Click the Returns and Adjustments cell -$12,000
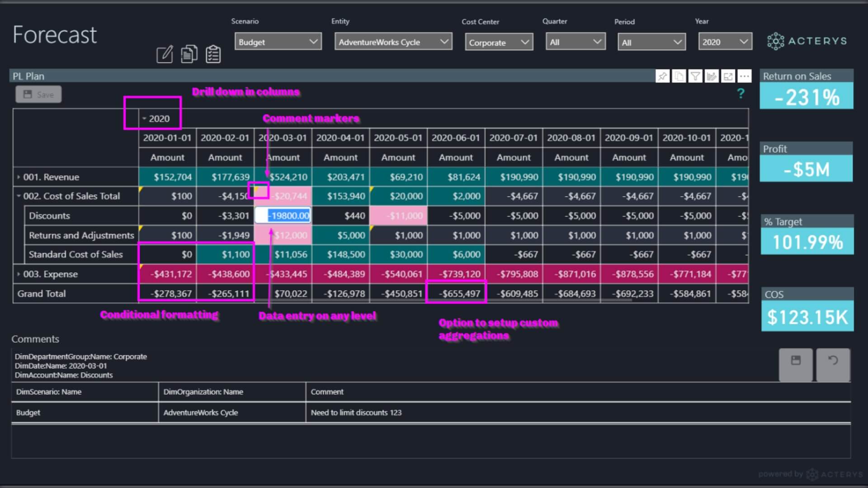868x488 pixels. pos(283,235)
